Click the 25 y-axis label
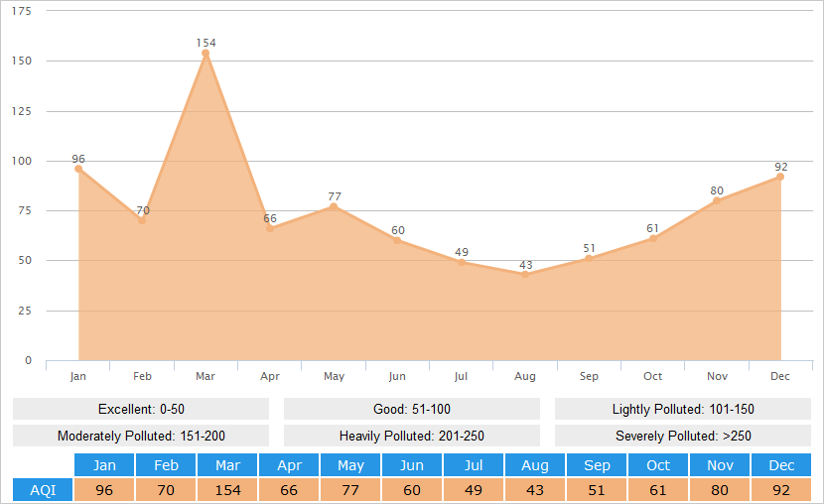The height and width of the screenshot is (504, 824). [25, 311]
